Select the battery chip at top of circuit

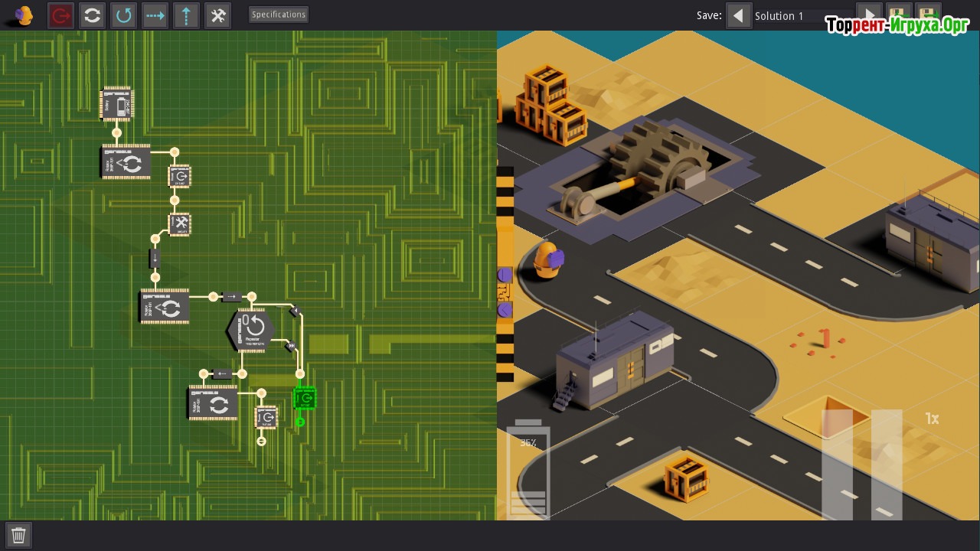coord(116,104)
